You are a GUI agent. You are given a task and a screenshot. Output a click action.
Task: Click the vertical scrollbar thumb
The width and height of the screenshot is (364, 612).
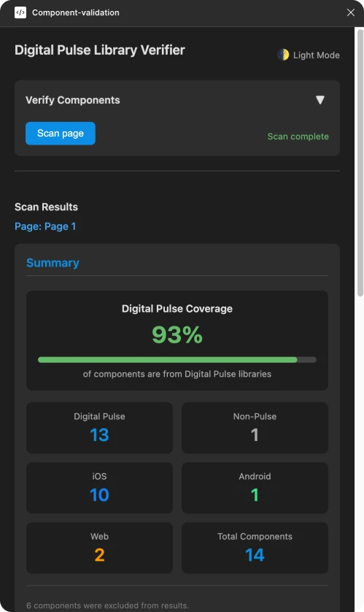tap(360, 162)
